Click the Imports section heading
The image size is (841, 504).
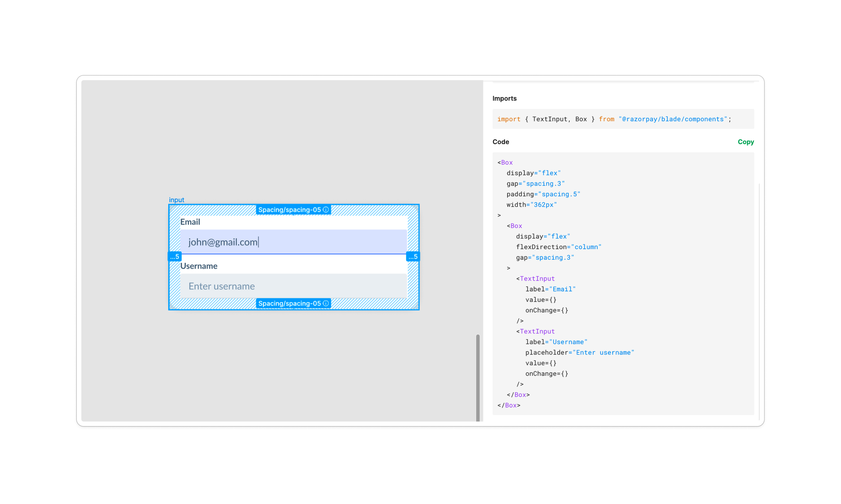click(504, 99)
